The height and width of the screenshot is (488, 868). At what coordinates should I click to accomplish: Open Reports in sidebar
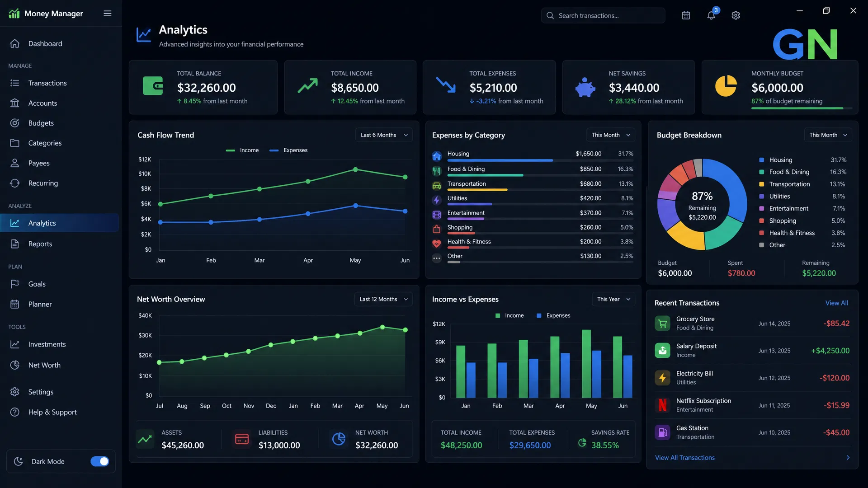click(60, 244)
